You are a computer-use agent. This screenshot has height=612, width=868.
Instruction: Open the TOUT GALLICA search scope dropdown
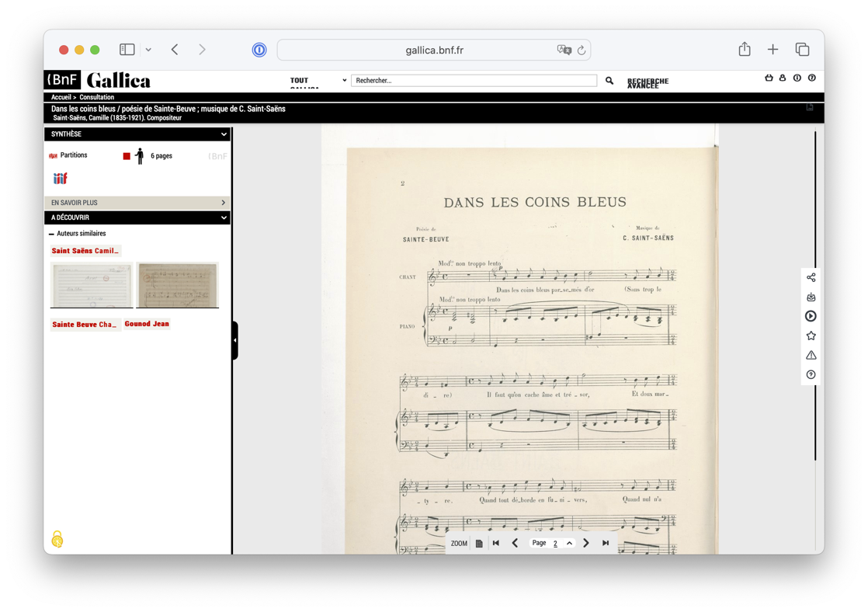[318, 81]
